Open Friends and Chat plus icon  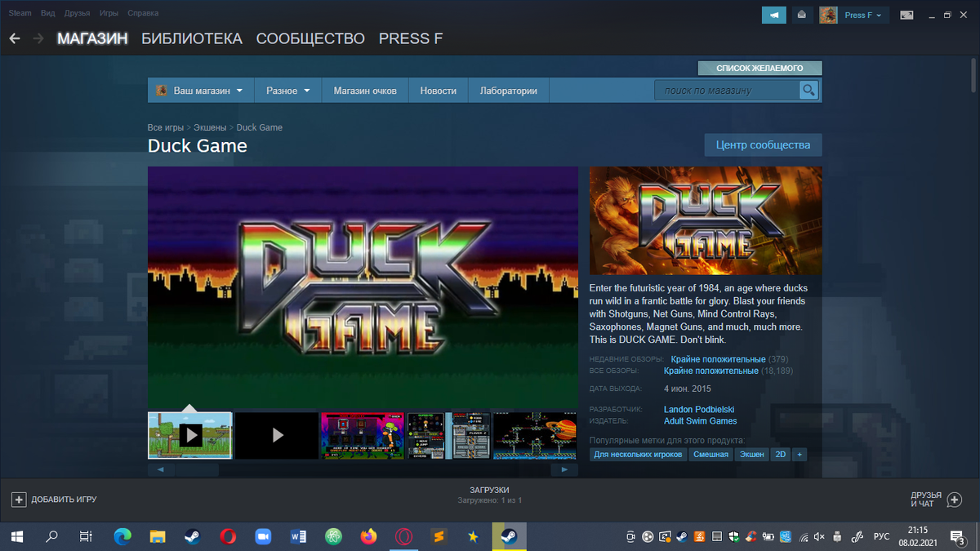[x=955, y=499]
